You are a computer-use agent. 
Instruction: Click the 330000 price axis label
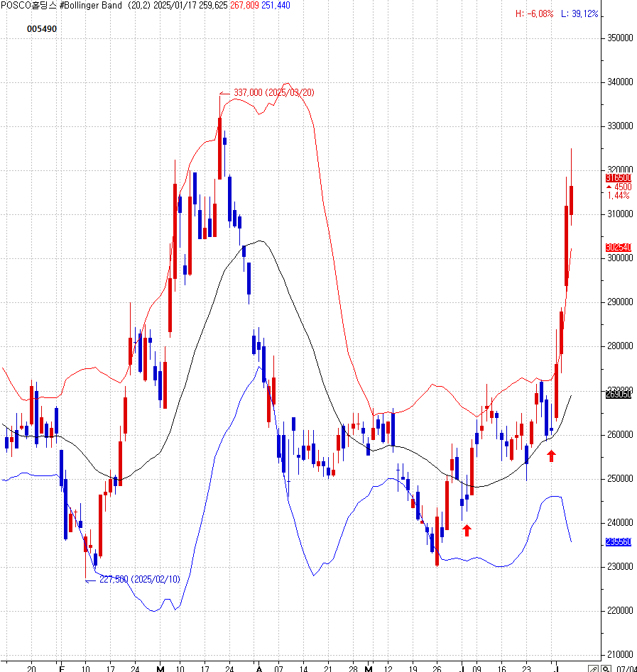[620, 126]
